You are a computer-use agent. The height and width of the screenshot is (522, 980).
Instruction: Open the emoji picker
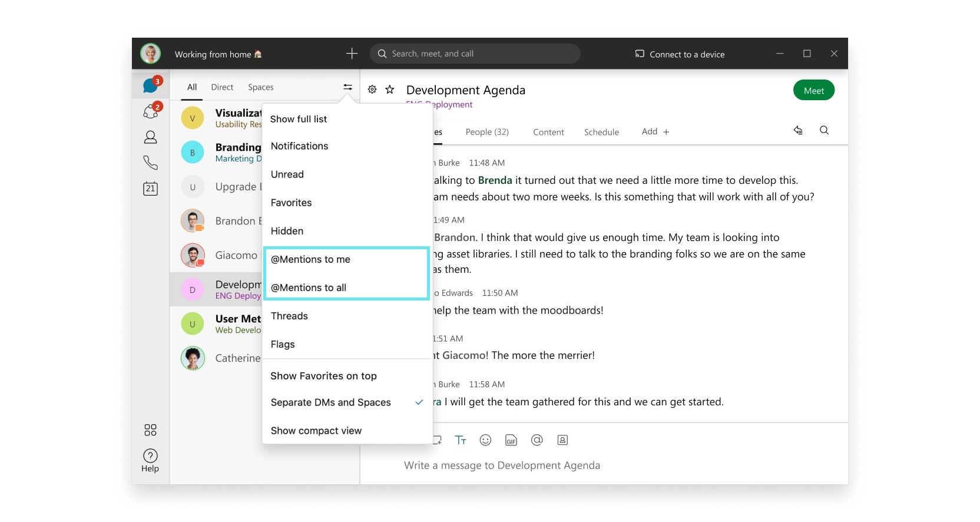point(485,440)
